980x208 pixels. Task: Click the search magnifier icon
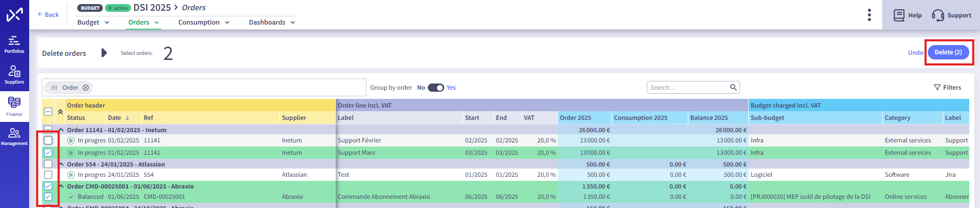[x=733, y=88]
